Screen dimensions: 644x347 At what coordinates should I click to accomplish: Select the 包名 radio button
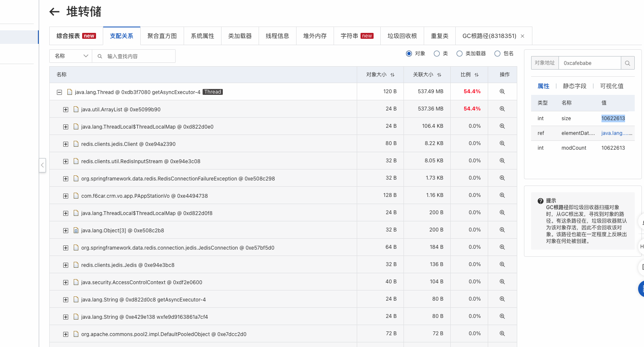[x=497, y=54]
